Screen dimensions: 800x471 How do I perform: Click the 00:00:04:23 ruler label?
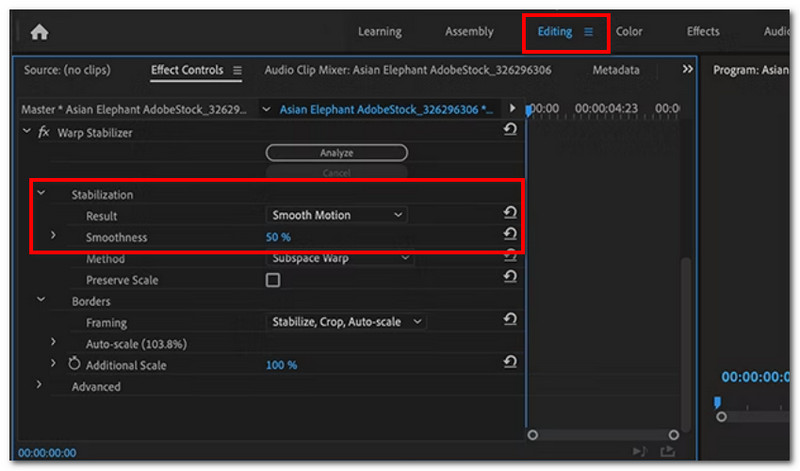tap(606, 108)
